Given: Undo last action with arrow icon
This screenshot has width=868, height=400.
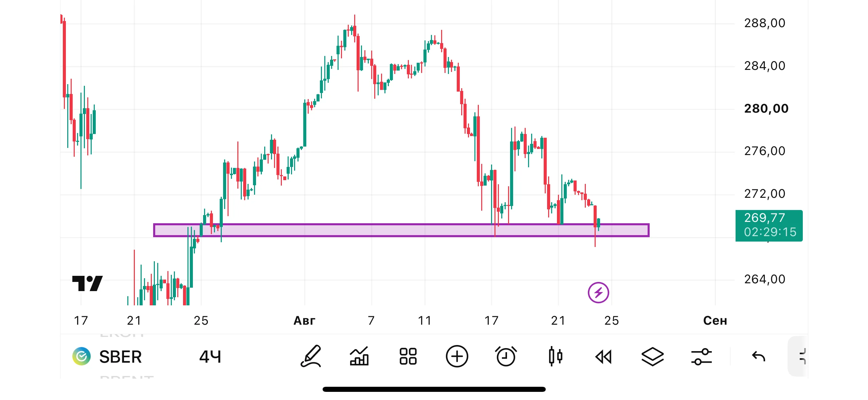Looking at the screenshot, I should (x=758, y=357).
